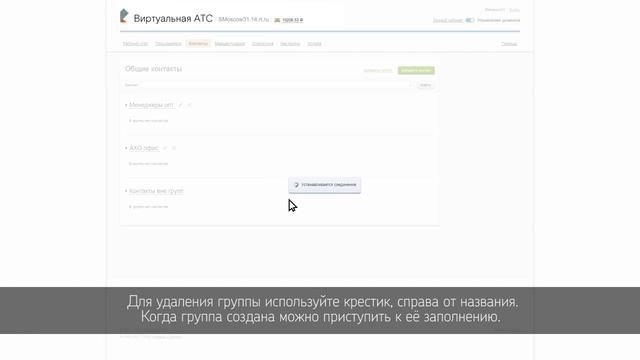Screen dimensions: 640x360
Task: Click the wallet icon beside the balance
Action: 277,20
